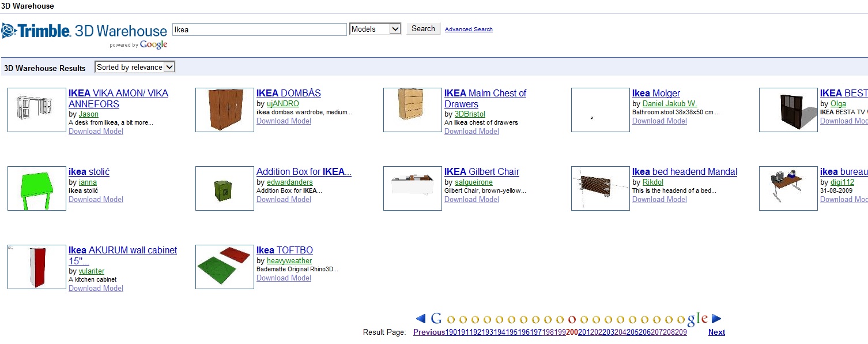Viewport: 868px width, 344px height.
Task: Open the Addition Box green cube thumbnail
Action: (225, 188)
